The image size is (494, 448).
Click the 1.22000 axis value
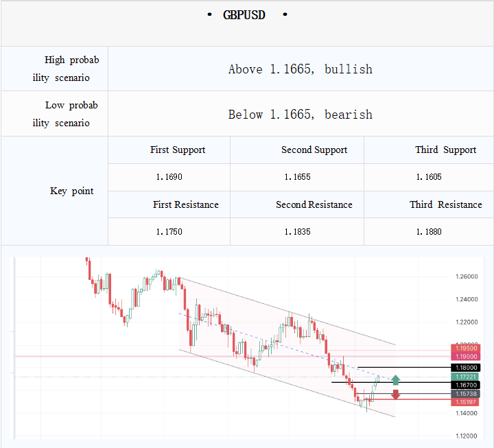click(467, 322)
